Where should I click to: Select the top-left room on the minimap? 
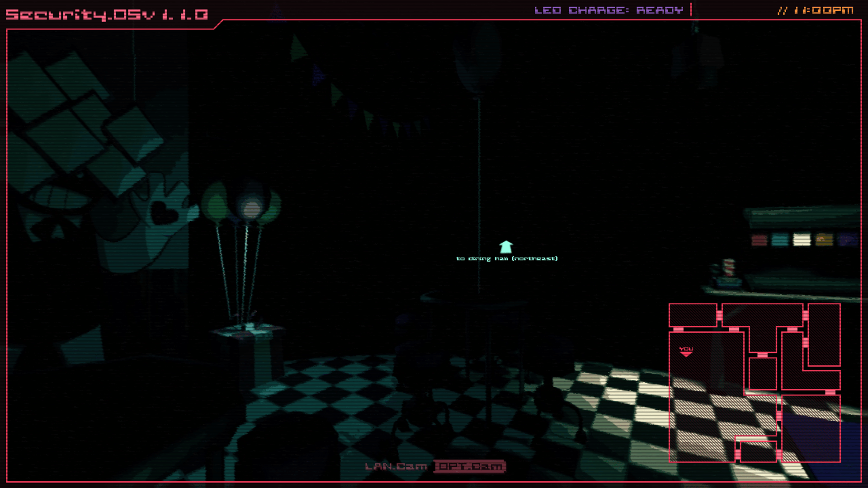point(692,315)
